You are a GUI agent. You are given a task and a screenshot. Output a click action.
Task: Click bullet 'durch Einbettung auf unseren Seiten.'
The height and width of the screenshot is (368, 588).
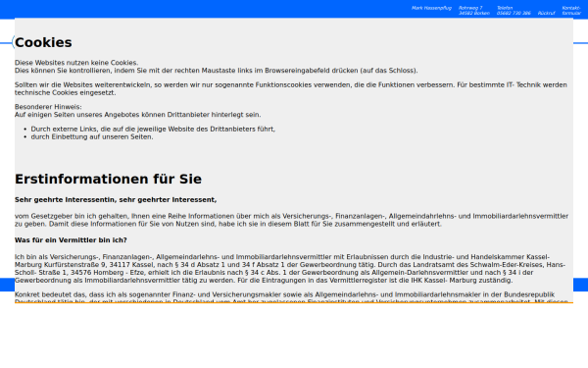point(92,136)
